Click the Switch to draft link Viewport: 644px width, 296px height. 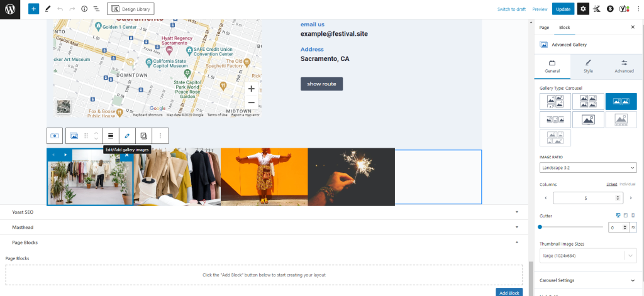pos(511,9)
